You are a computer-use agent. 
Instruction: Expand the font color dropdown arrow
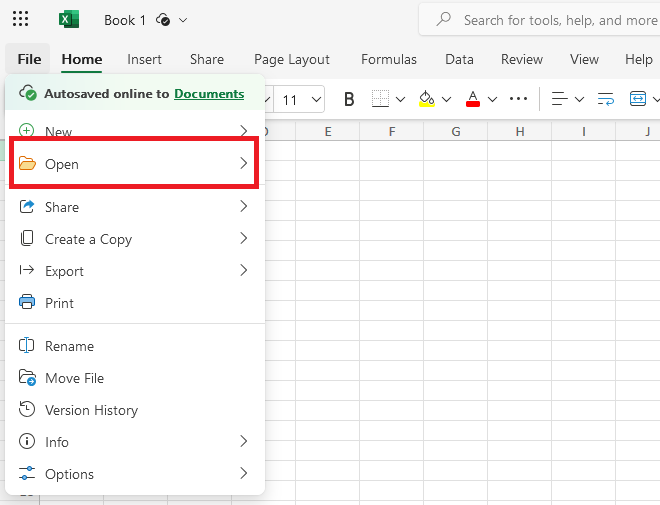492,100
